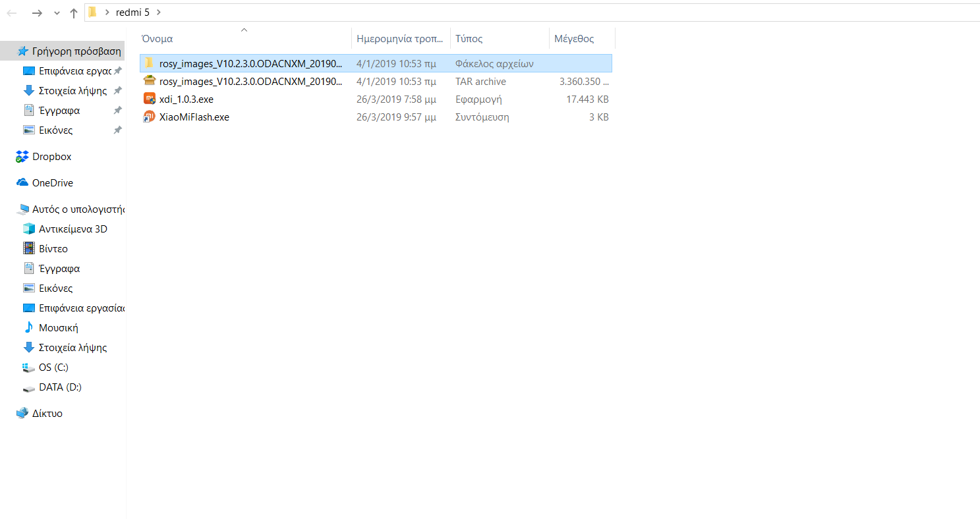Screen dimensions: 980x519
Task: Select the XiaoMiFlash.exe shortcut icon
Action: tap(149, 117)
